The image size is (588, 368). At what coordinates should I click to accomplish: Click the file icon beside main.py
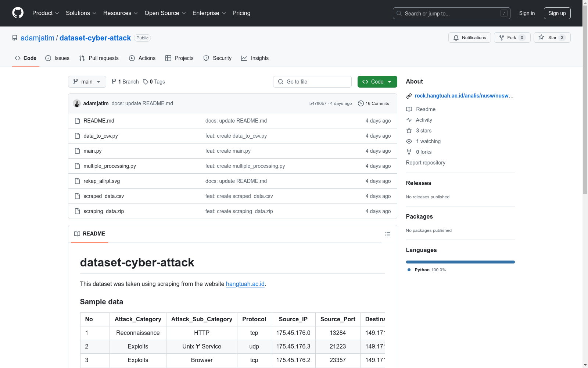pyautogui.click(x=77, y=151)
